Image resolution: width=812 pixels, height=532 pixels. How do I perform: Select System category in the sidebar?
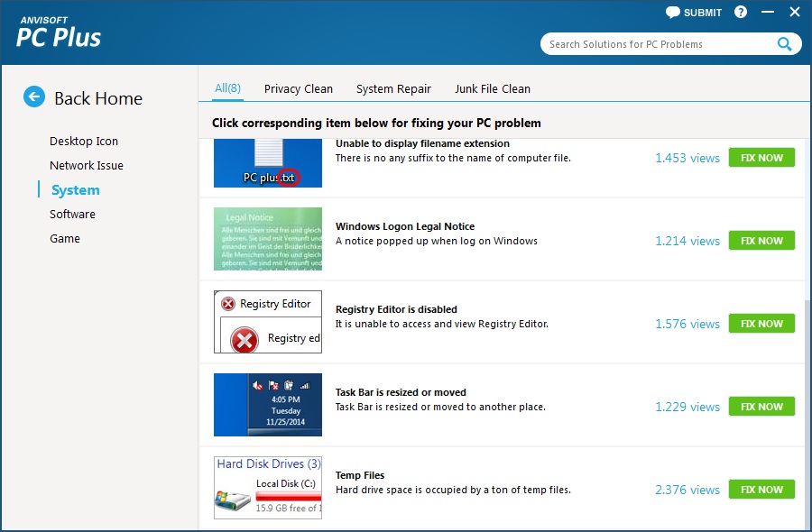pyautogui.click(x=76, y=190)
